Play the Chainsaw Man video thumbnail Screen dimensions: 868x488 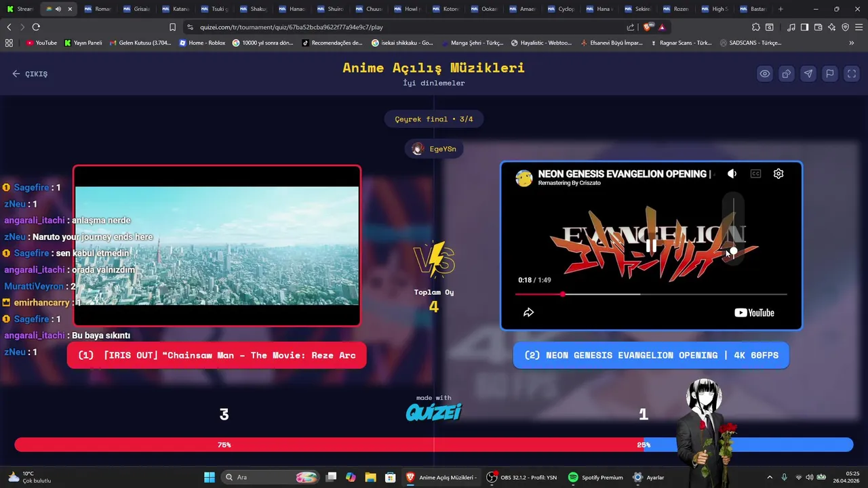(217, 245)
